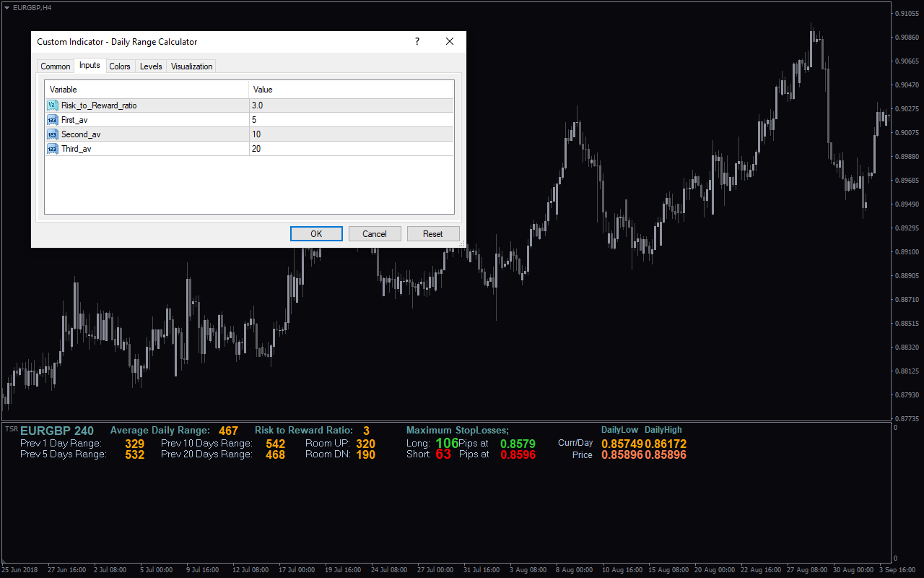Click the Average Daily Range value 467

[x=228, y=431]
